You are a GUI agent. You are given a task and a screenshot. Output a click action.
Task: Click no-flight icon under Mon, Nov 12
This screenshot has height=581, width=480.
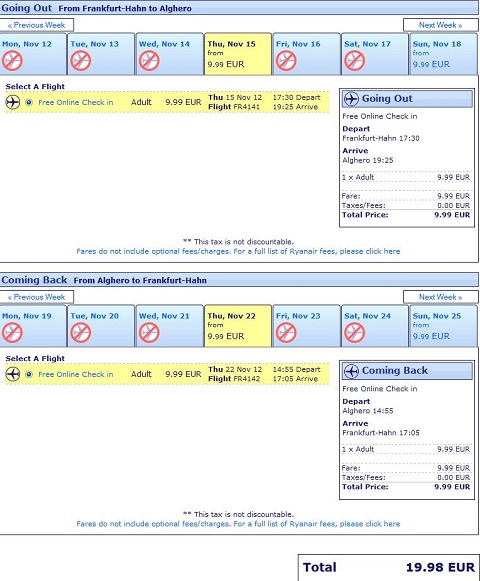(x=12, y=61)
